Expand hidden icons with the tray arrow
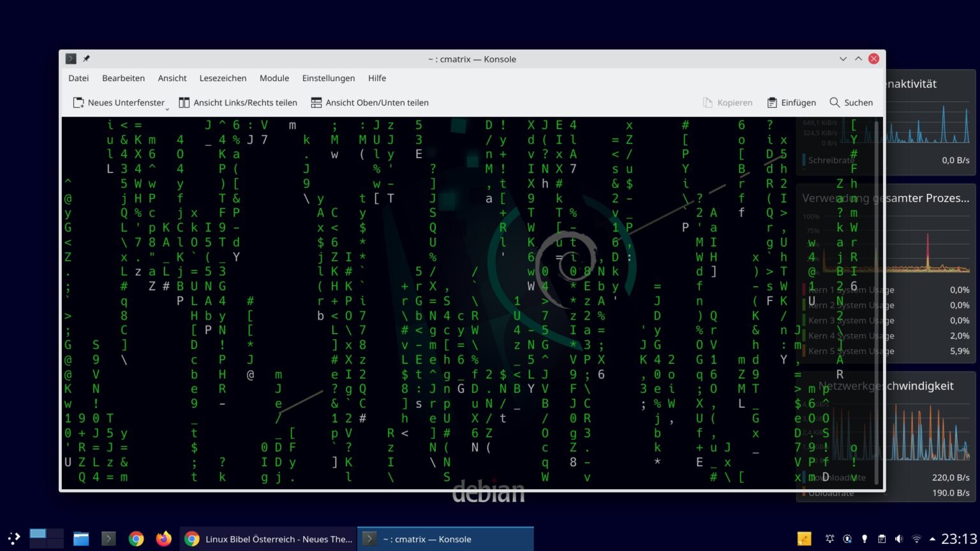This screenshot has width=980, height=551. point(932,539)
